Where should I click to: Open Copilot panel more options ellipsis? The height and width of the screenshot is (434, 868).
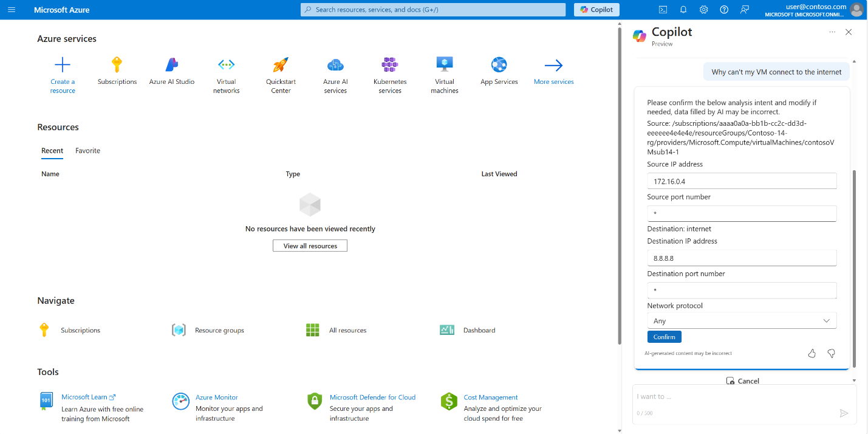click(832, 32)
